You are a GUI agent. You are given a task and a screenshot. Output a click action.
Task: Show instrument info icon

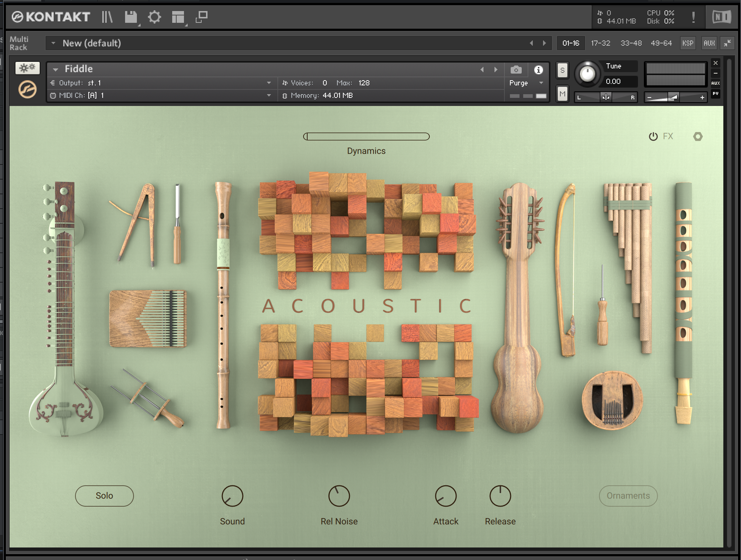pyautogui.click(x=538, y=70)
